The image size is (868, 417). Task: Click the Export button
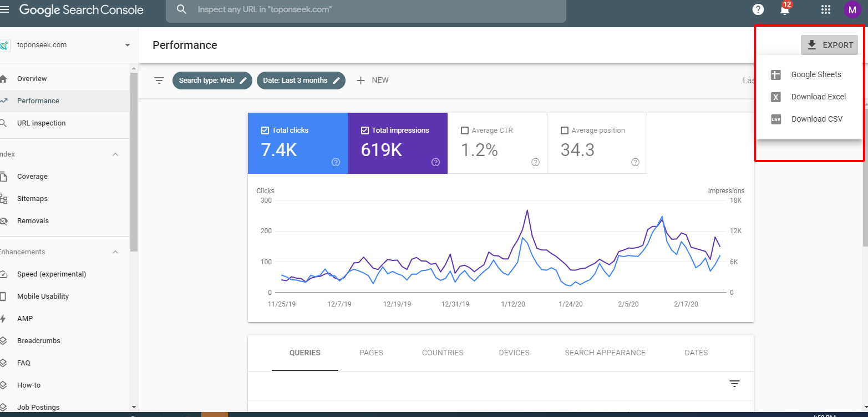829,45
